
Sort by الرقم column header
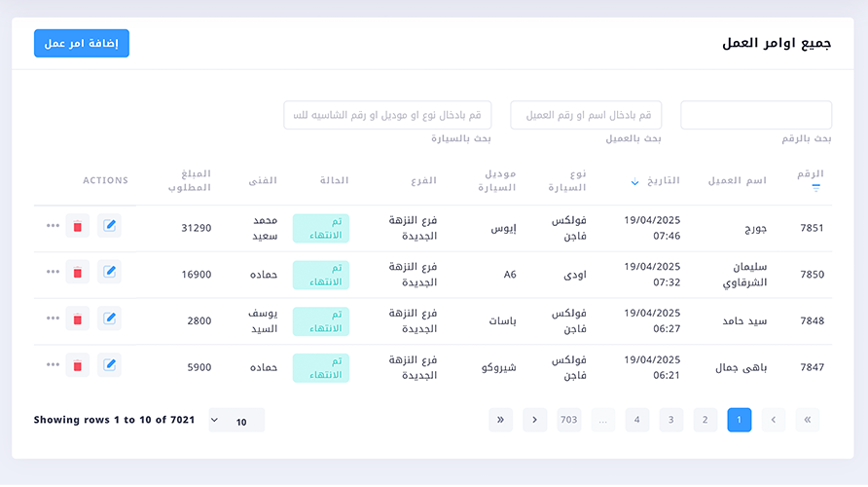point(811,173)
